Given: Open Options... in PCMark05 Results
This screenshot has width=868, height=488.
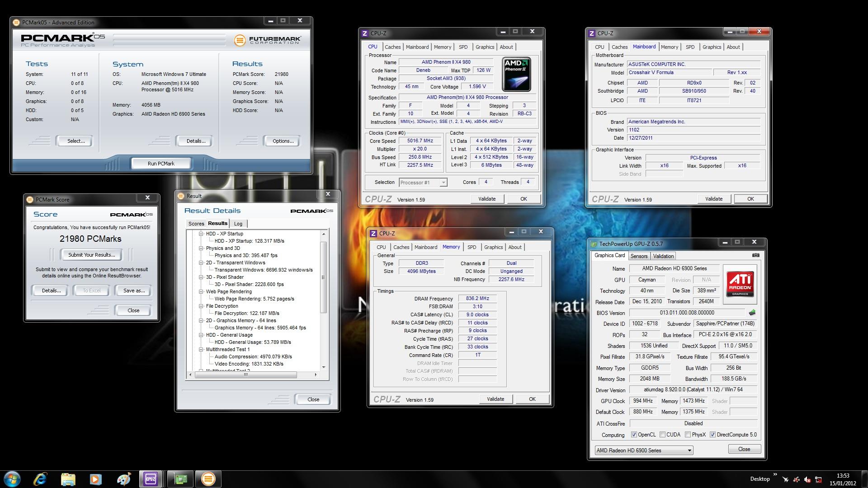Looking at the screenshot, I should click(x=283, y=141).
